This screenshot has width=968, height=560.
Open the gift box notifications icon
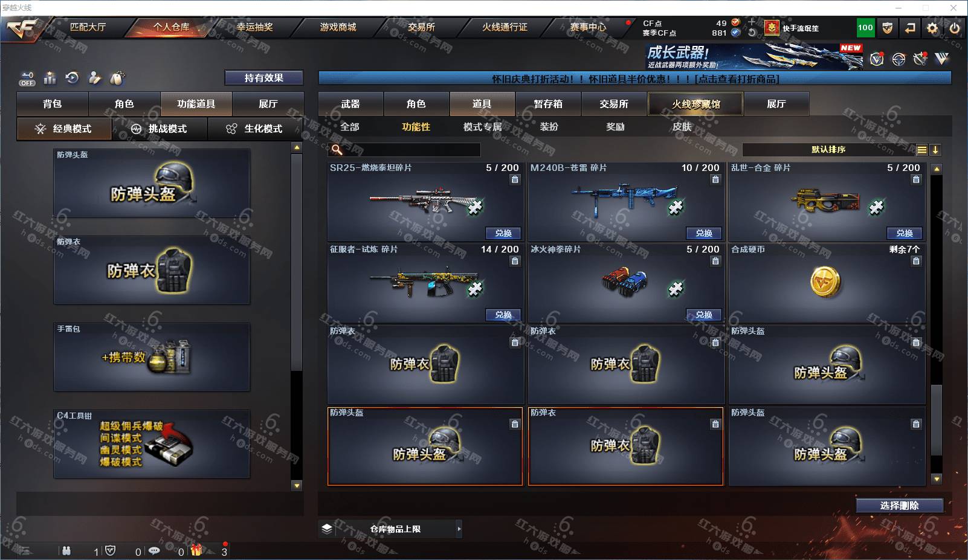(x=196, y=550)
